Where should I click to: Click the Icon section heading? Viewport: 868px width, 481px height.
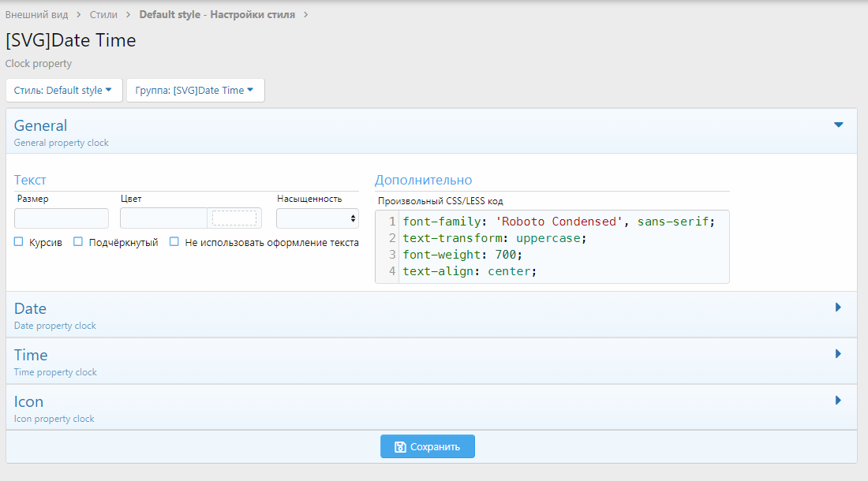[x=28, y=401]
